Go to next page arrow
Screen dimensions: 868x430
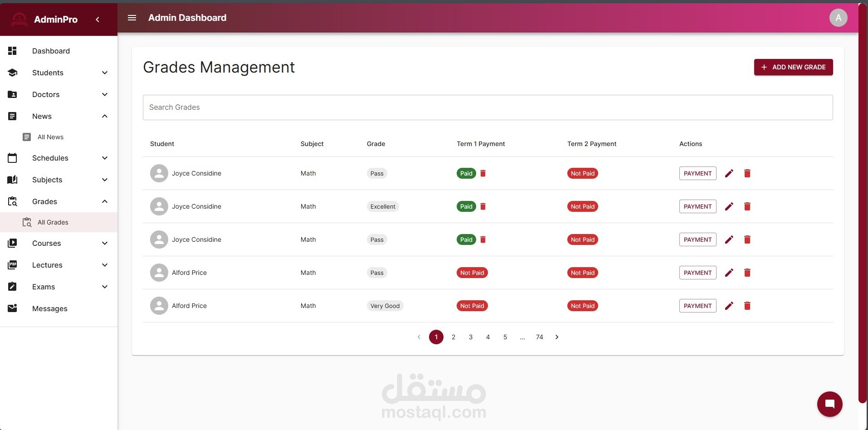tap(557, 337)
